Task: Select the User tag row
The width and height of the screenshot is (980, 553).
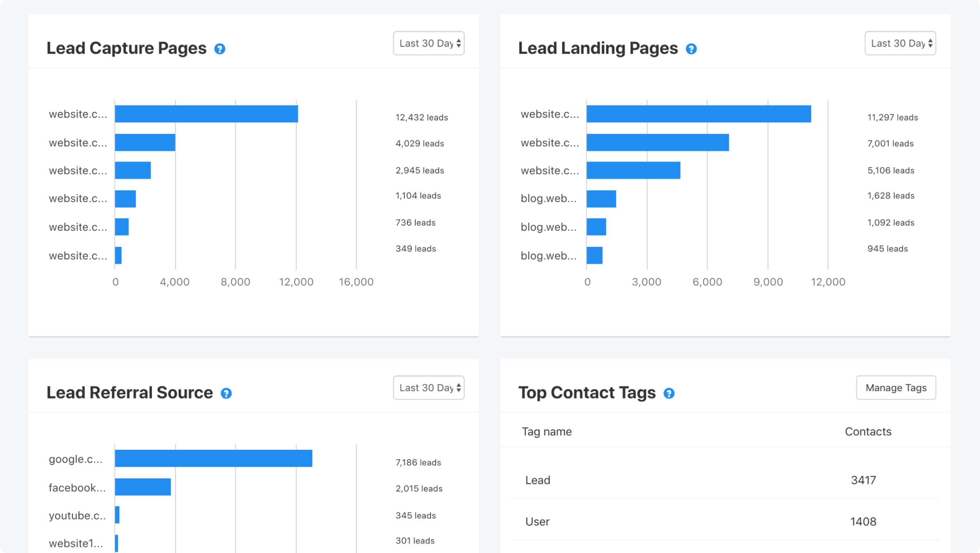Action: (537, 521)
